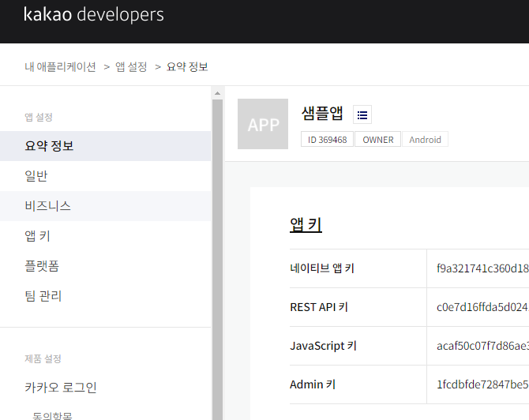Click the 요약 정보 breadcrumb
This screenshot has width=529, height=420.
(x=187, y=67)
